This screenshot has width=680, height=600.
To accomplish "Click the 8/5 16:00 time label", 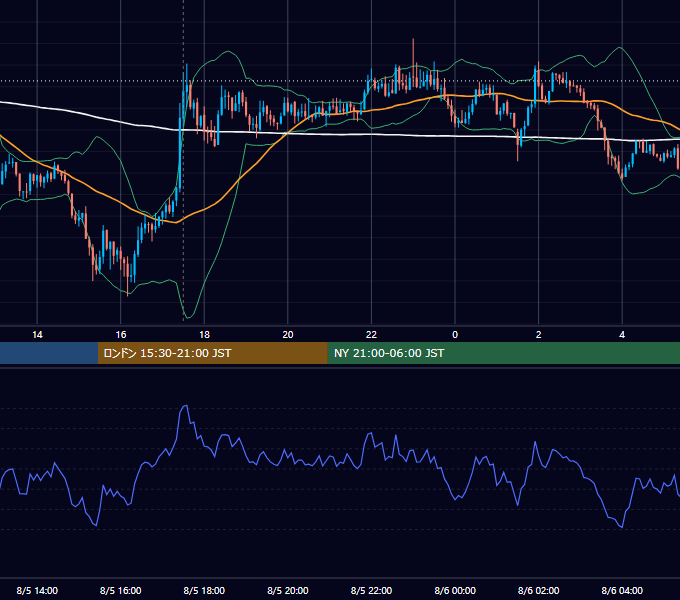I will coord(121,590).
